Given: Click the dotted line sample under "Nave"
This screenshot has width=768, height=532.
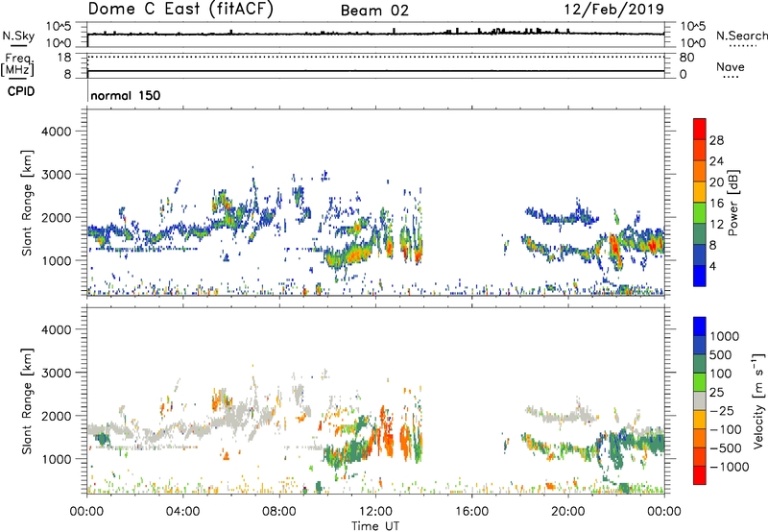Looking at the screenshot, I should pos(731,78).
